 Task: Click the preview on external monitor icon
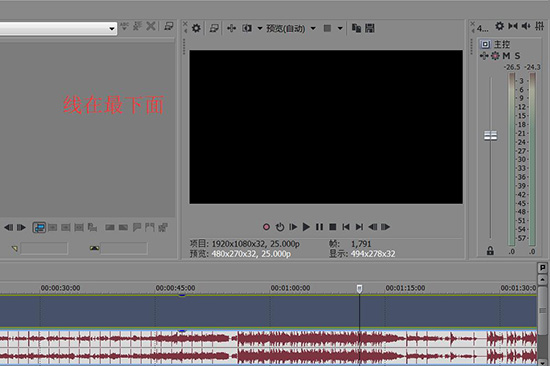pos(214,28)
